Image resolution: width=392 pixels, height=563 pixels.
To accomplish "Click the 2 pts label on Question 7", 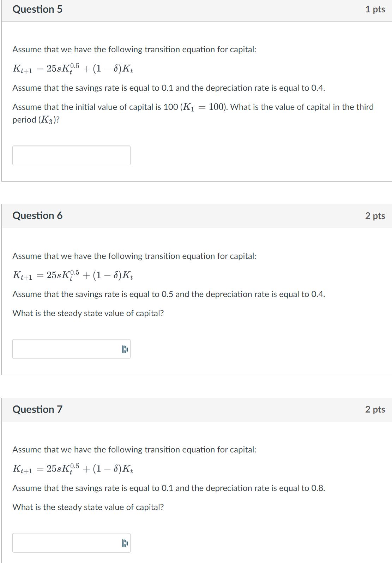I will [x=375, y=409].
